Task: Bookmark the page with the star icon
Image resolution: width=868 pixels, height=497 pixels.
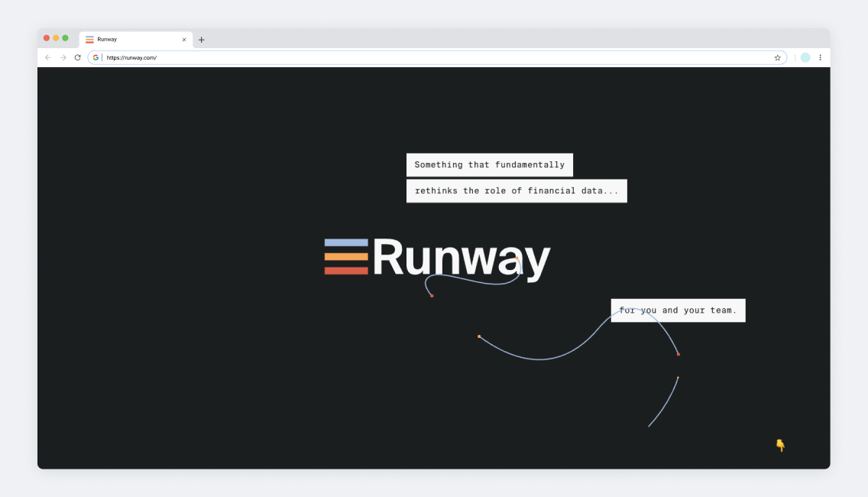Action: point(777,57)
